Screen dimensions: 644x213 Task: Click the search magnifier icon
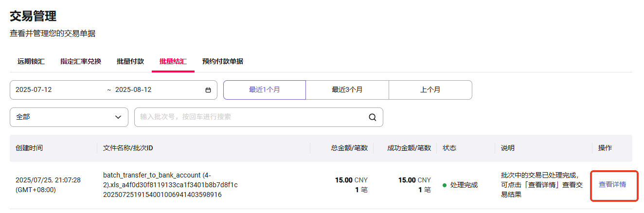tap(373, 117)
